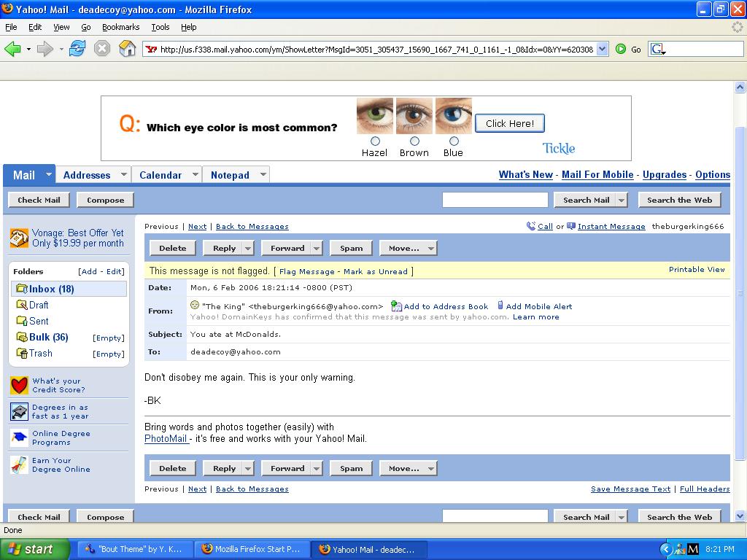The width and height of the screenshot is (747, 560).
Task: Open the Back button history dropdown
Action: (x=28, y=49)
